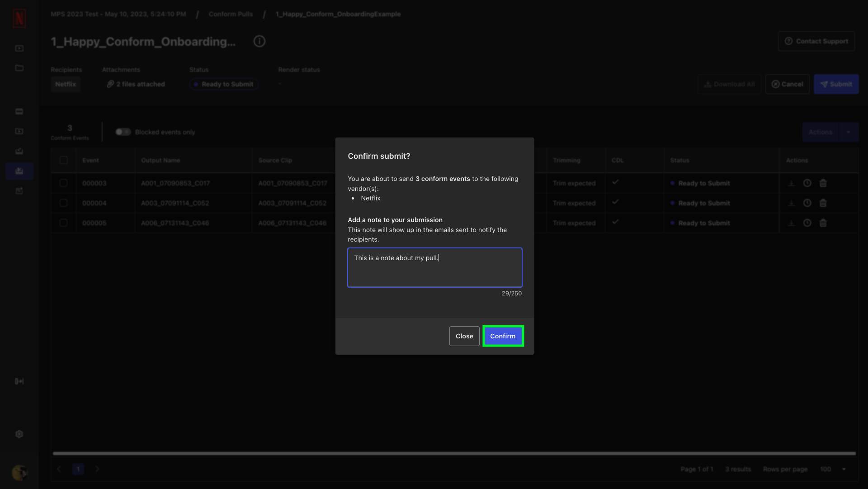Click the horizontal table scrollbar

pyautogui.click(x=454, y=453)
